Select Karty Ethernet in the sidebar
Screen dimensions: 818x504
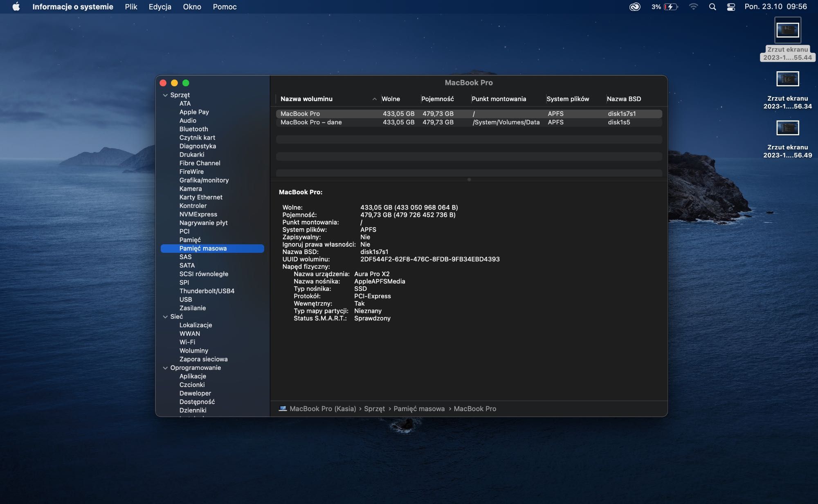pyautogui.click(x=201, y=197)
